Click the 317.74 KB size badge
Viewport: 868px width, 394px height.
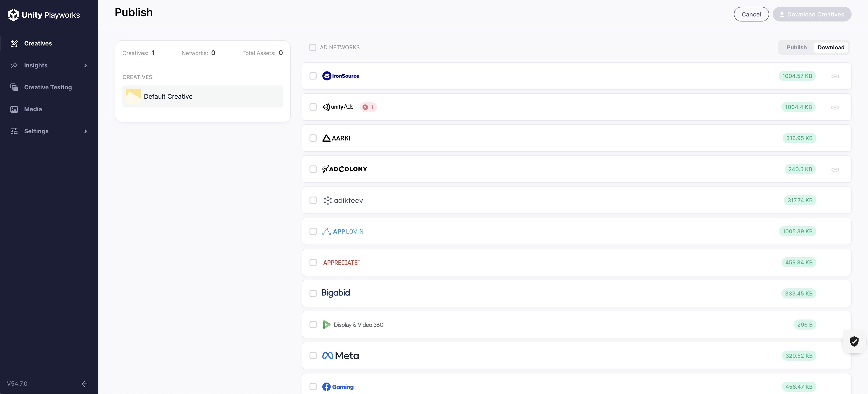(x=800, y=200)
